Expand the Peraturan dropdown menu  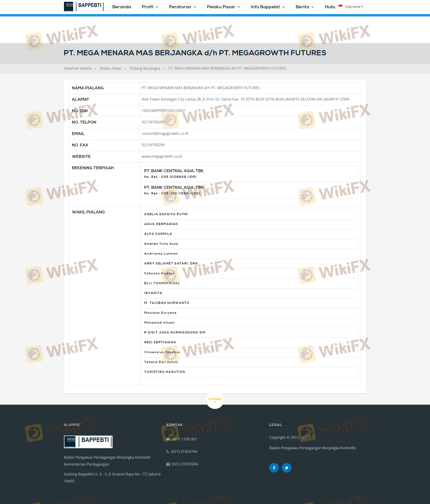click(x=183, y=7)
